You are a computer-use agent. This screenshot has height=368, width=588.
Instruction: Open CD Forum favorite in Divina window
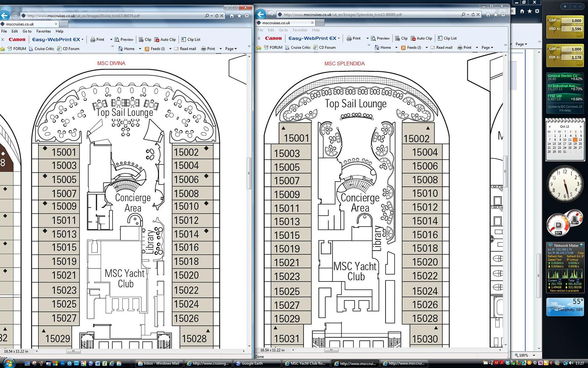tap(68, 49)
